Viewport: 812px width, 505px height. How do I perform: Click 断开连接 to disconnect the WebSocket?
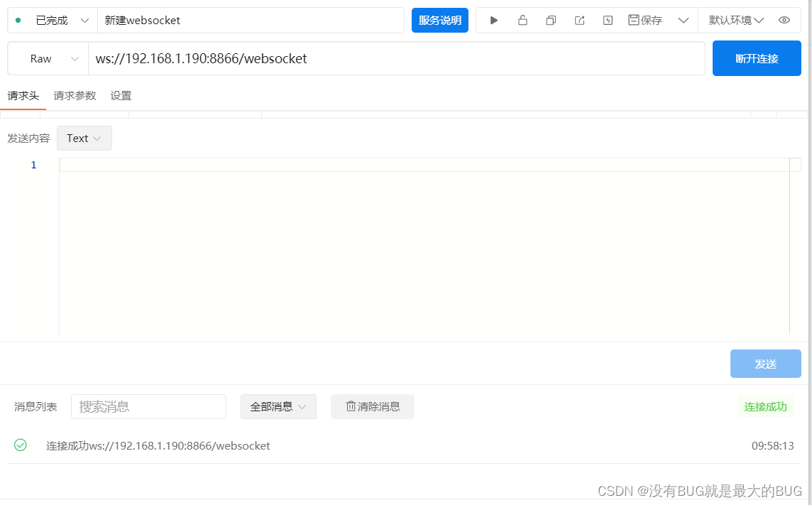pos(757,58)
